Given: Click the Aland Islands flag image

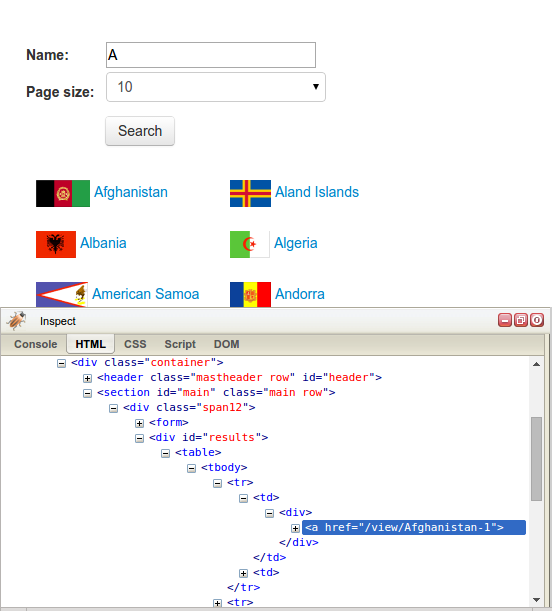Looking at the screenshot, I should 250,193.
